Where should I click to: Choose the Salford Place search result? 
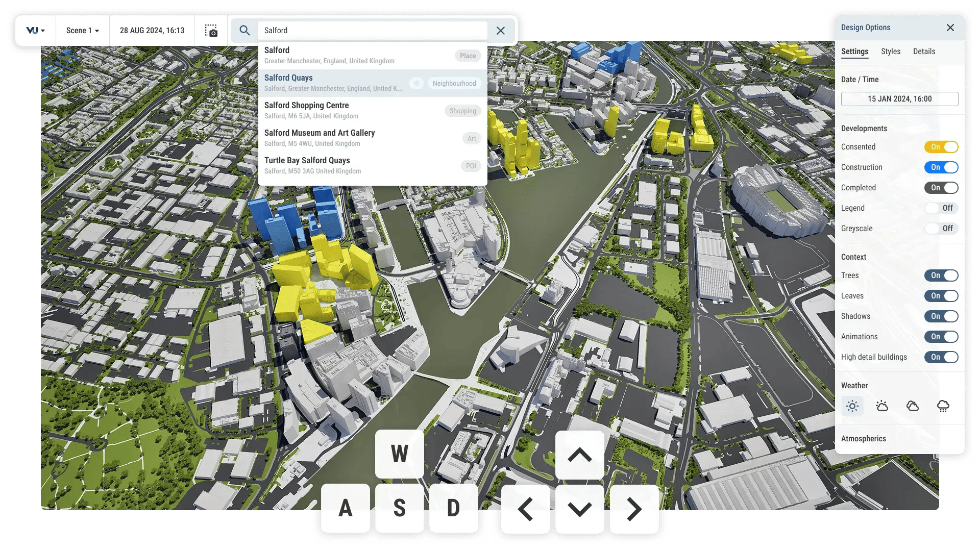373,56
